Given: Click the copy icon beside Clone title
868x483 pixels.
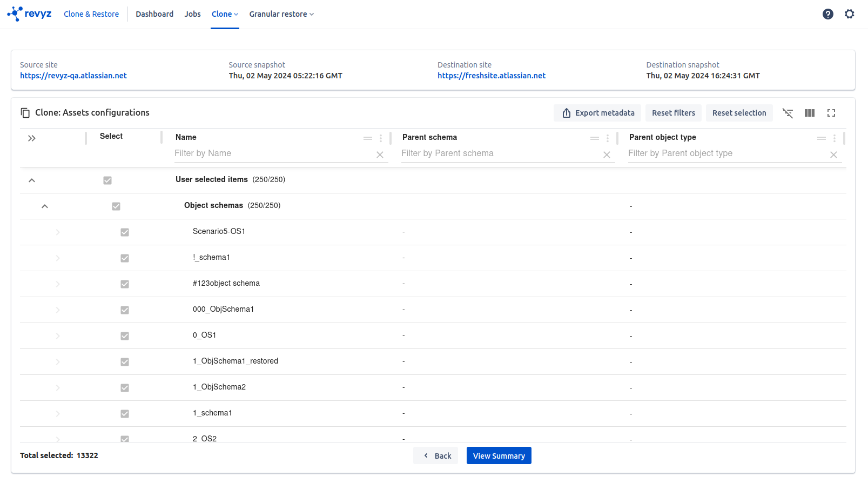Looking at the screenshot, I should pyautogui.click(x=25, y=113).
